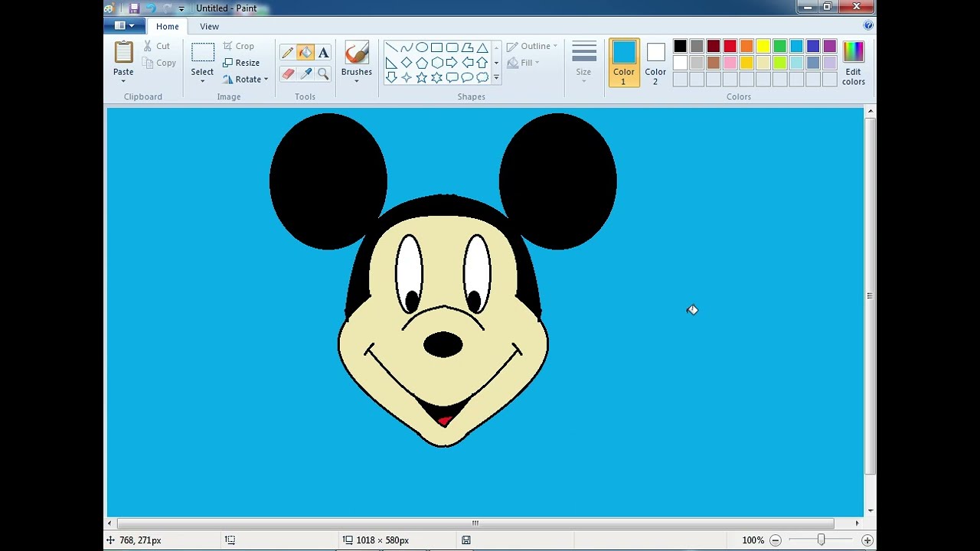The image size is (980, 551).
Task: Click the horizontal scrollbar right arrow
Action: (857, 523)
